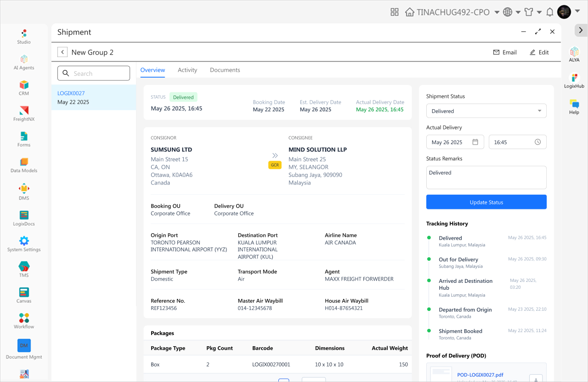Click the Actual Weight column header
The height and width of the screenshot is (382, 588).
(390, 348)
